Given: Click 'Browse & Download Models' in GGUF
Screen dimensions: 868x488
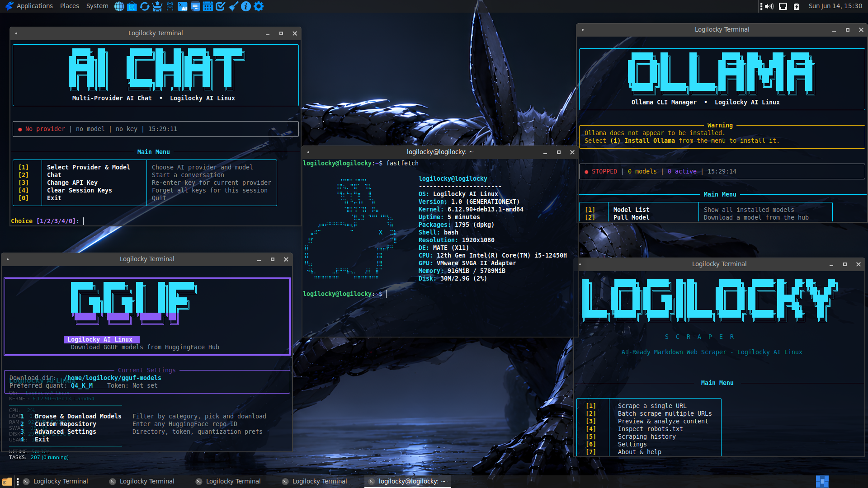Looking at the screenshot, I should (x=78, y=417).
